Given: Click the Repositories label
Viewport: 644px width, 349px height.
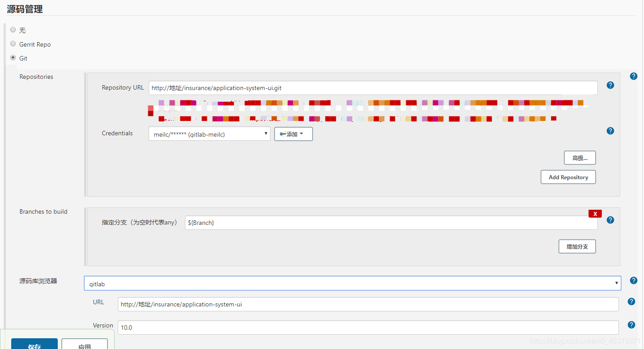Looking at the screenshot, I should (36, 77).
